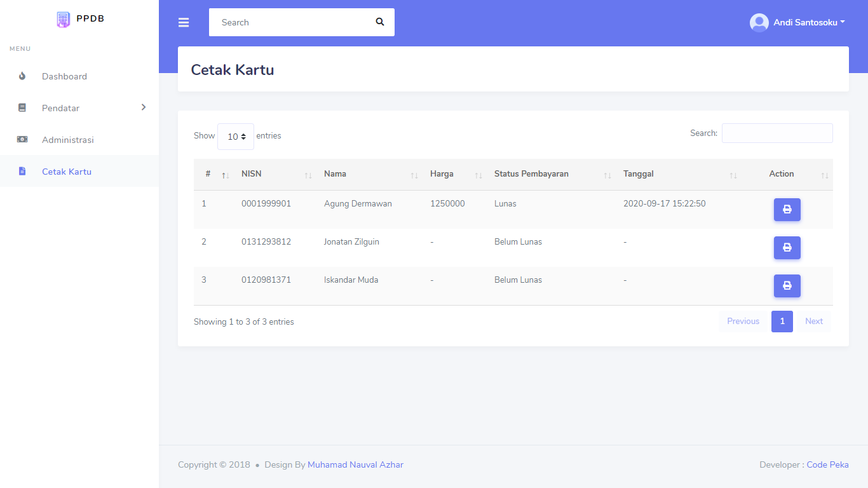Screen dimensions: 868x488
Task: Open the show entries count dropdown
Action: coord(236,137)
